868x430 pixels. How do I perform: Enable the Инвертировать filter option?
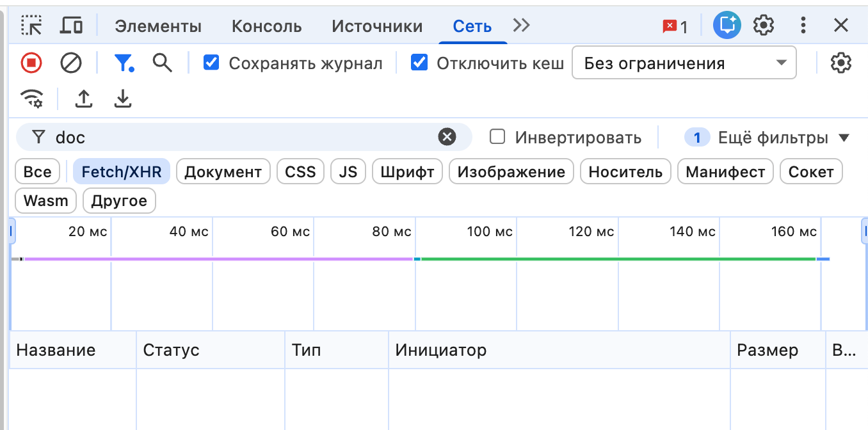coord(497,137)
